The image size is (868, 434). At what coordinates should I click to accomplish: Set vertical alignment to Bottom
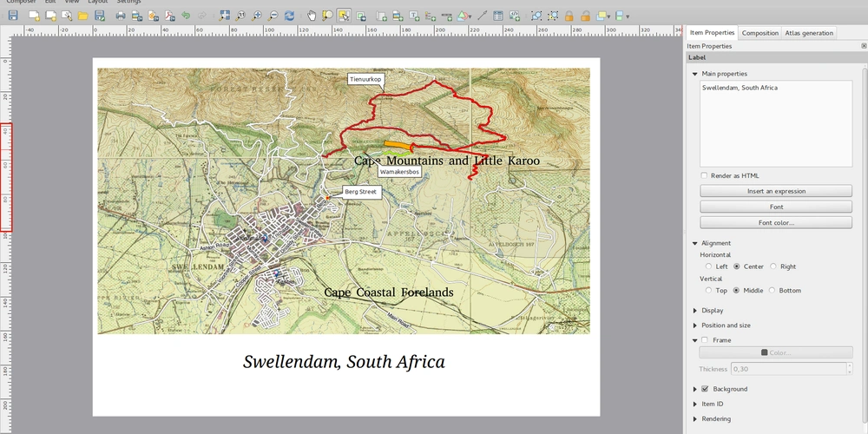(773, 290)
